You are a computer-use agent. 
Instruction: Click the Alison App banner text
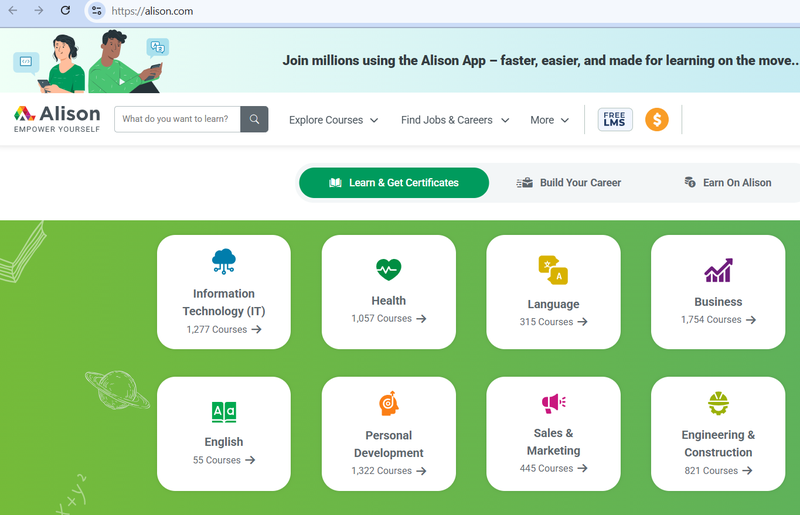(x=541, y=60)
